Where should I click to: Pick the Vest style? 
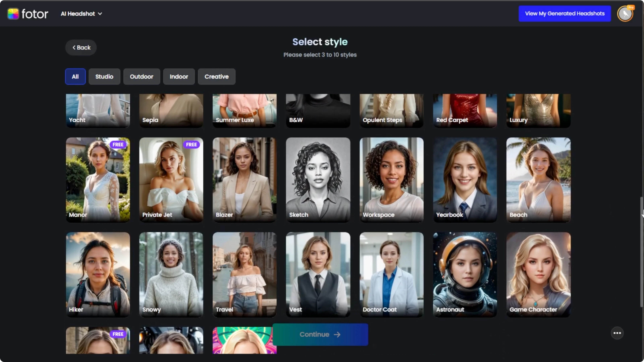318,274
